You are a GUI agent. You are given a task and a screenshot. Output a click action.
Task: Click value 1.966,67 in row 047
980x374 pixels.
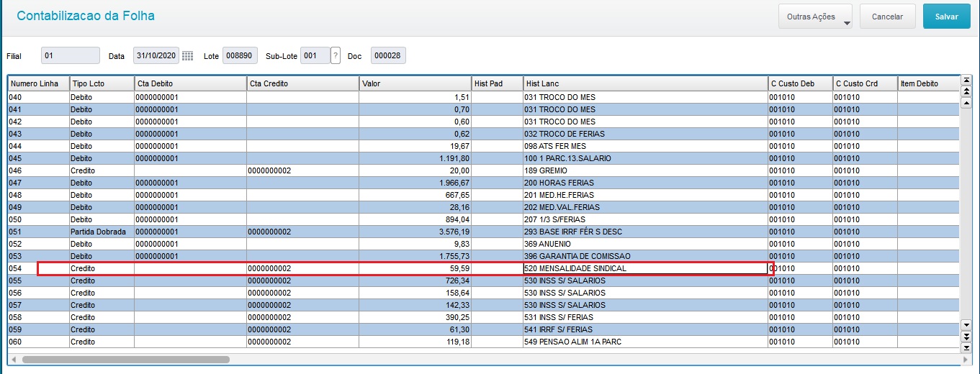[x=415, y=183]
